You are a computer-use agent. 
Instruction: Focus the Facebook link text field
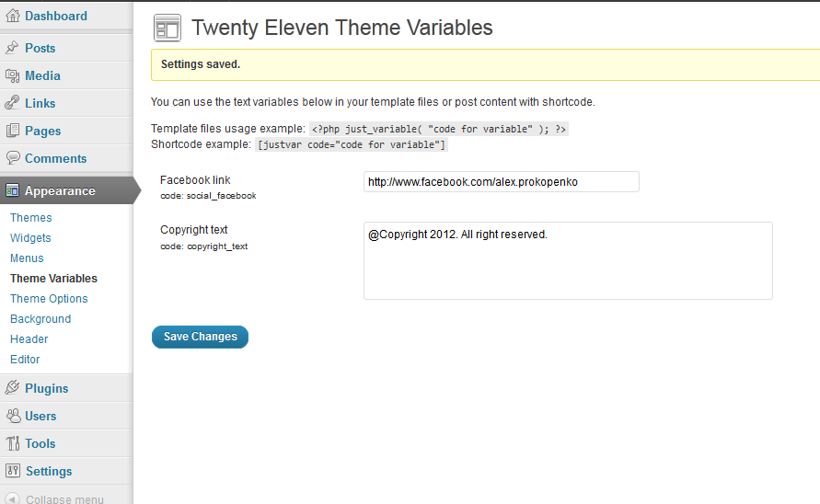(501, 182)
